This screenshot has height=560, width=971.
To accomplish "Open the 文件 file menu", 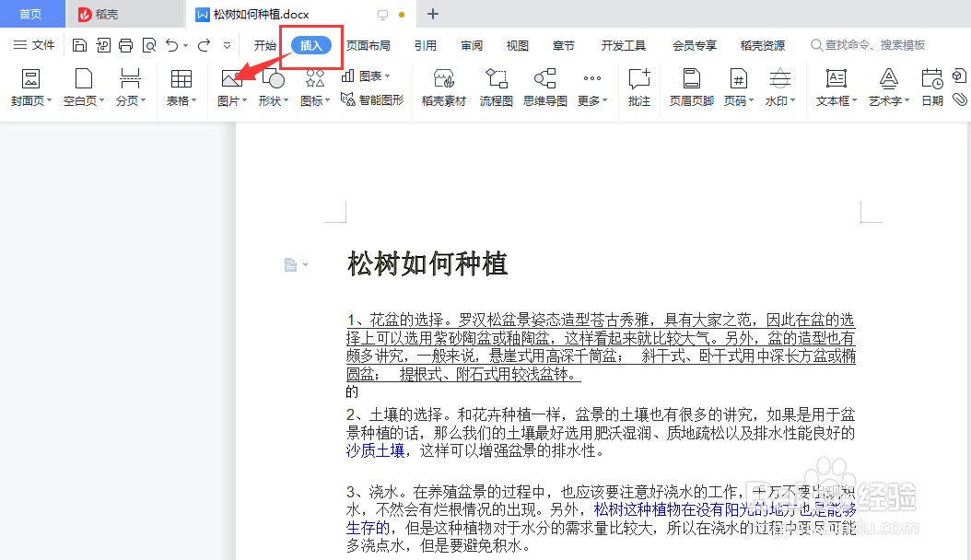I will tap(42, 44).
